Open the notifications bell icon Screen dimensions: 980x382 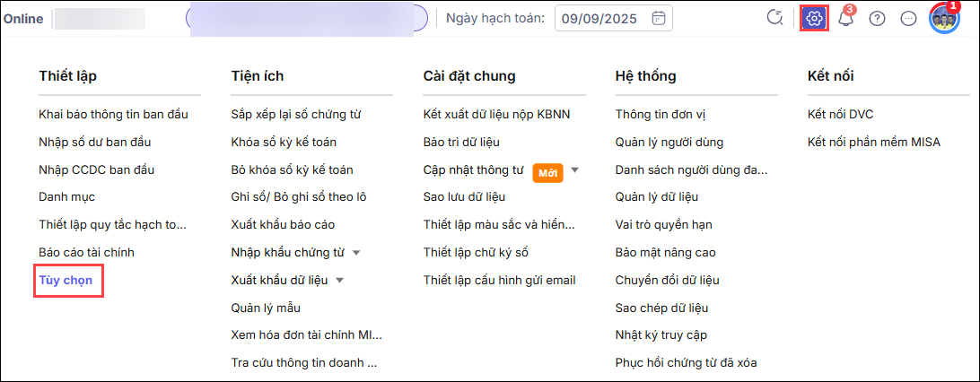point(845,19)
